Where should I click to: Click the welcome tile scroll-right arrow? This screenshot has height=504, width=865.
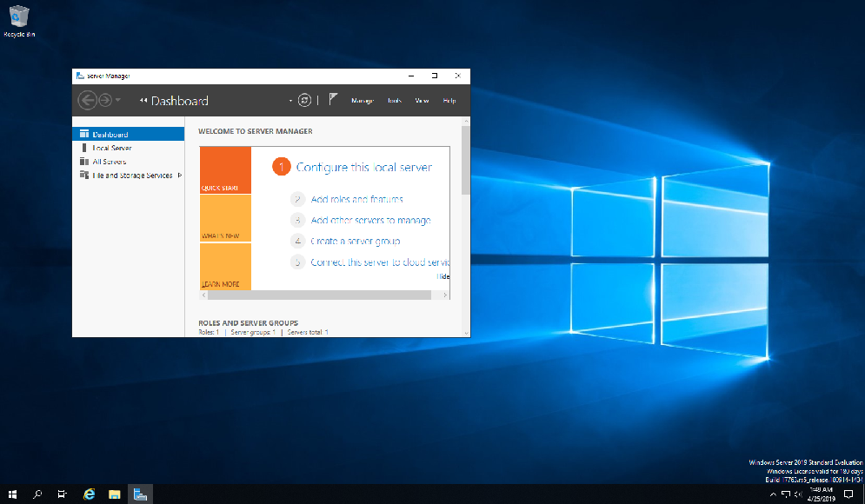pos(445,295)
